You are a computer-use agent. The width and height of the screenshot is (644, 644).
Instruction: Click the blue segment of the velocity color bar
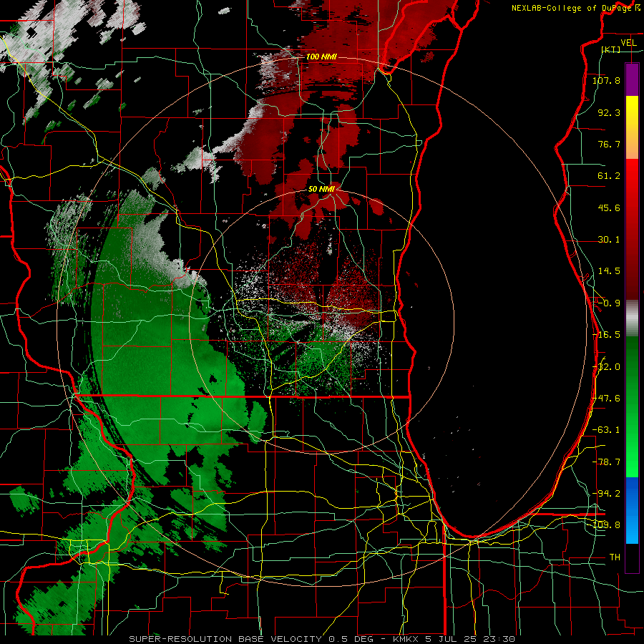pyautogui.click(x=632, y=510)
